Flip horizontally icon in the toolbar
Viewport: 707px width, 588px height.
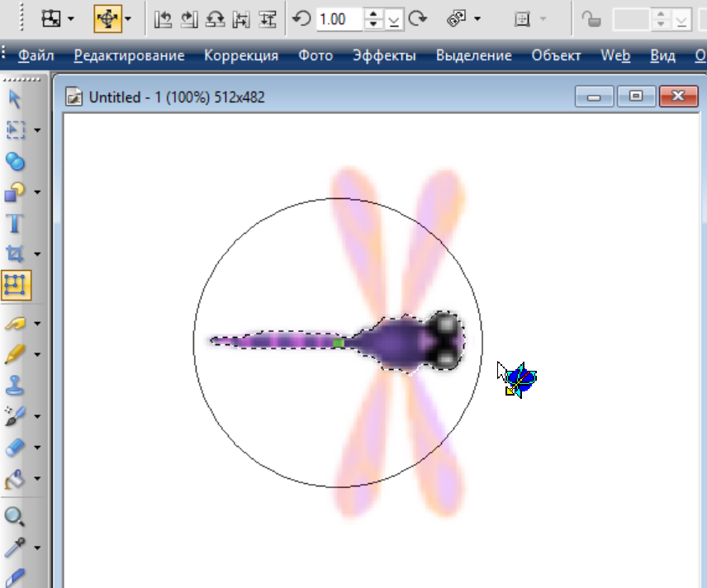tap(241, 19)
